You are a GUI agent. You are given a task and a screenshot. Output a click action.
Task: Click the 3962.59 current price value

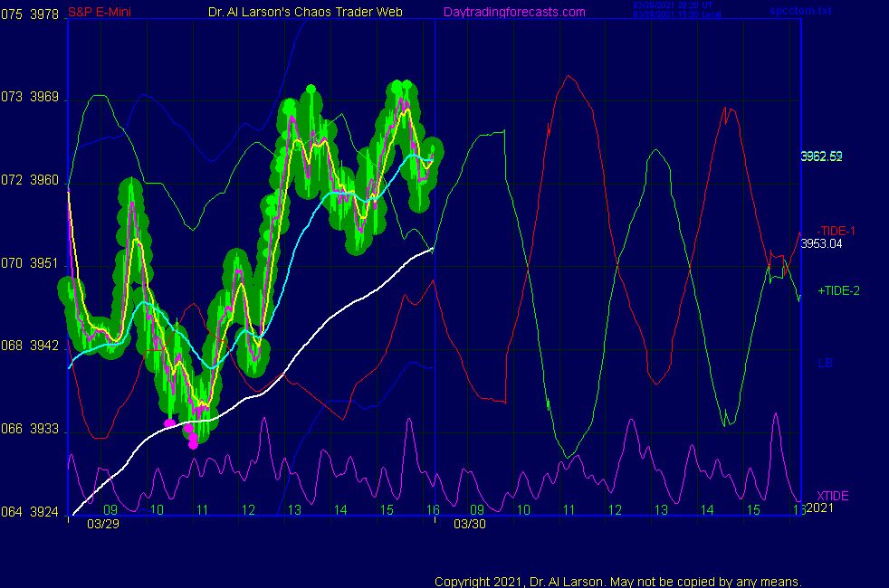click(x=821, y=156)
